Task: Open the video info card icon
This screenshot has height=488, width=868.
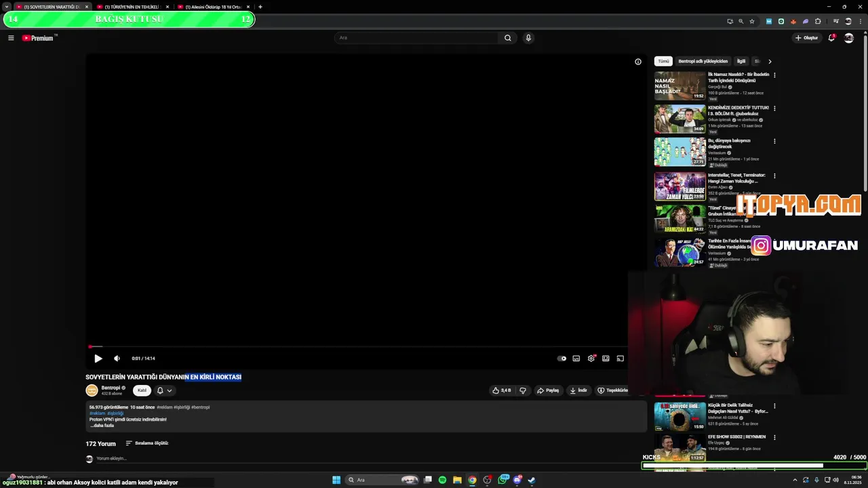Action: (638, 62)
